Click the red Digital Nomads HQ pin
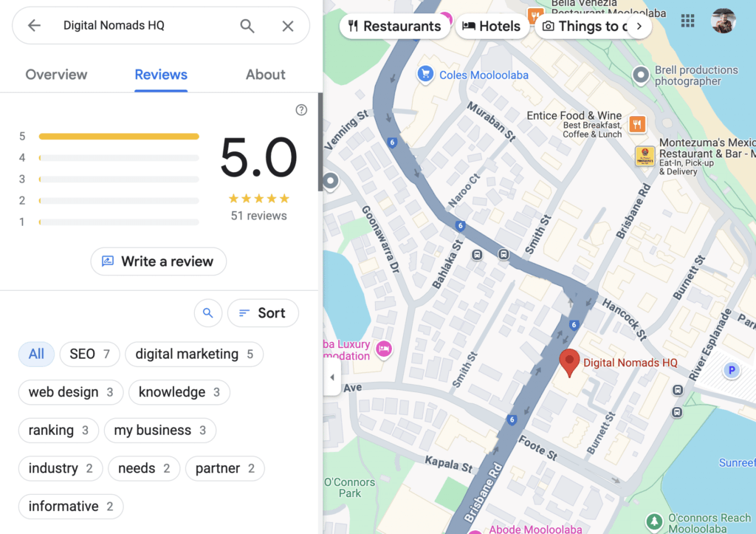This screenshot has width=756, height=534. [569, 362]
